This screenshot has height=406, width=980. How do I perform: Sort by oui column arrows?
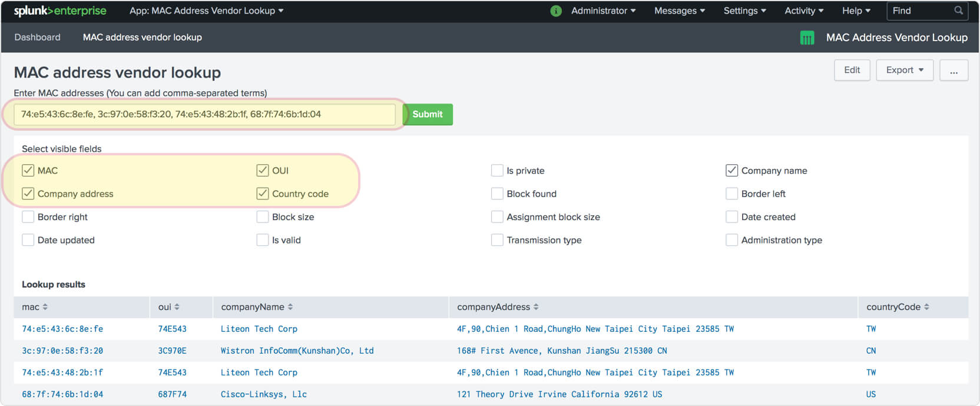177,307
